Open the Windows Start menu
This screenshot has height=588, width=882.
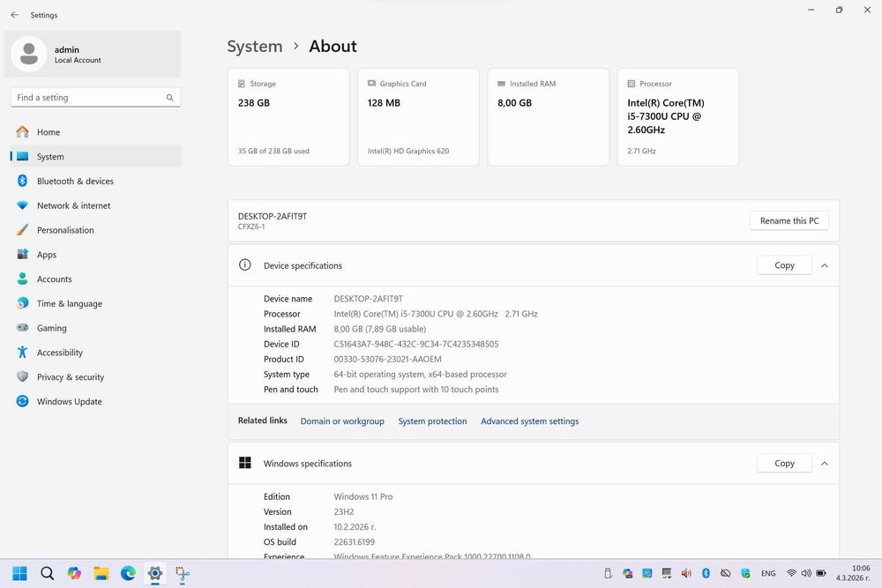click(19, 573)
